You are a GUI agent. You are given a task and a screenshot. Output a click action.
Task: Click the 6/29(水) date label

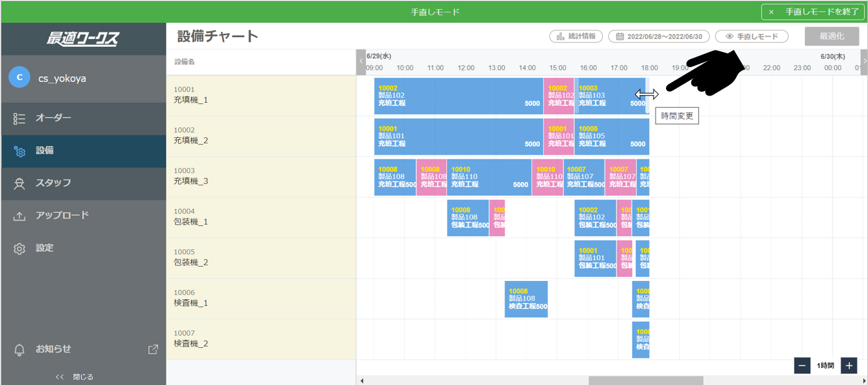tap(379, 57)
